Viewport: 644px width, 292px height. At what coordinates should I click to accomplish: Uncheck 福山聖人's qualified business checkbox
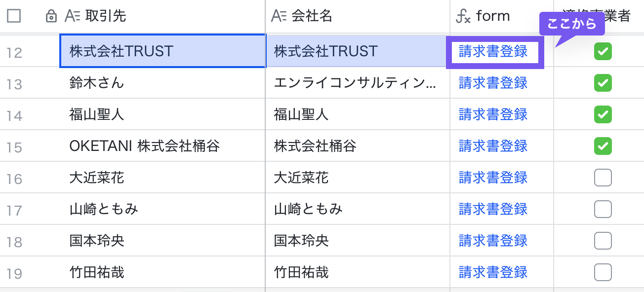click(603, 114)
